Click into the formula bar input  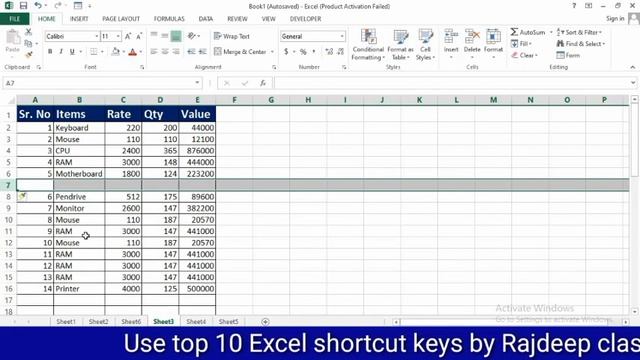[x=451, y=83]
